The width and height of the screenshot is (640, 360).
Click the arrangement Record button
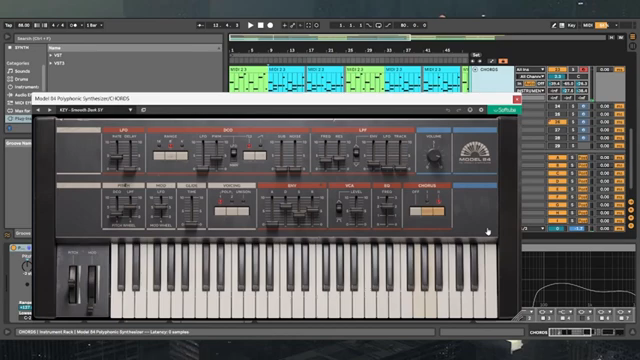270,25
